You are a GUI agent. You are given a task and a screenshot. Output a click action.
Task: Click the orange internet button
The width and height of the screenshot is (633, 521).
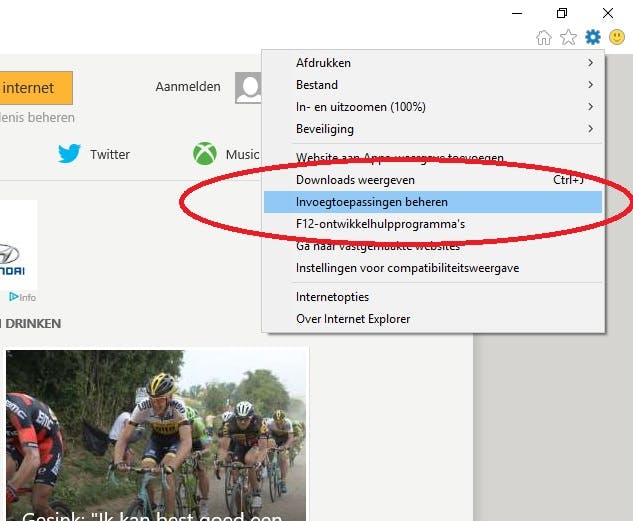click(x=34, y=88)
